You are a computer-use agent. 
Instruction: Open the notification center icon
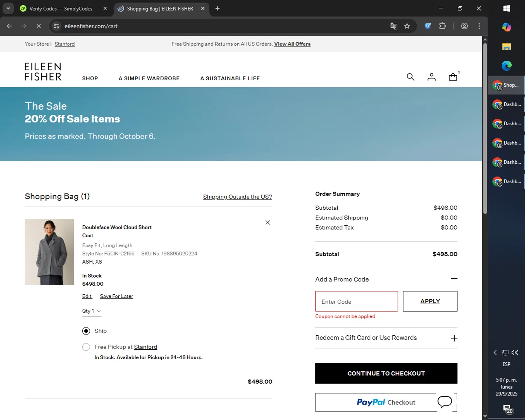[507, 408]
